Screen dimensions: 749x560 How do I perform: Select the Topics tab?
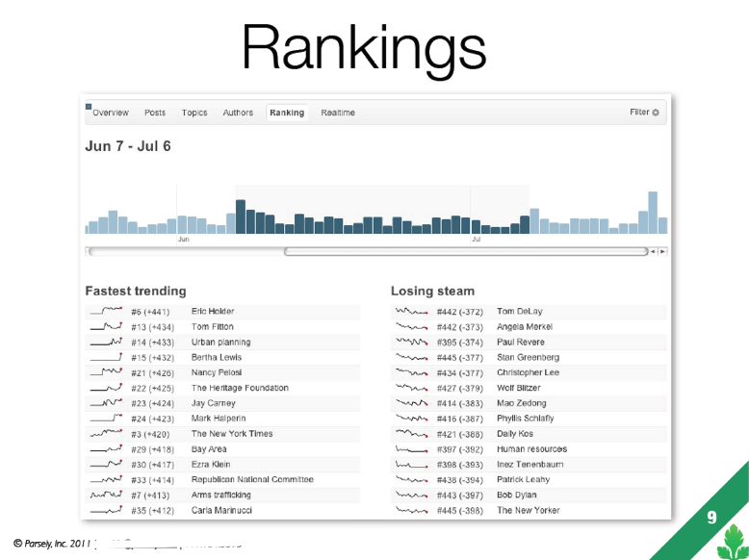194,113
